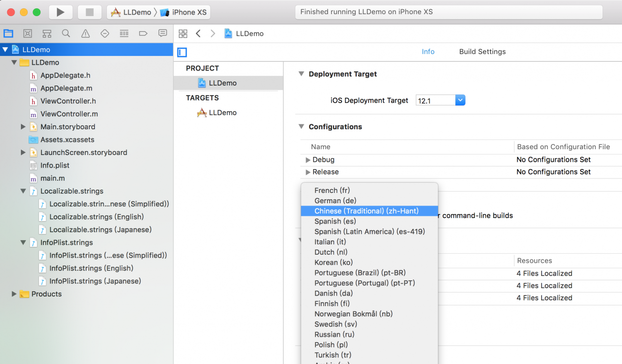
Task: Stop the running scheme
Action: coord(89,12)
